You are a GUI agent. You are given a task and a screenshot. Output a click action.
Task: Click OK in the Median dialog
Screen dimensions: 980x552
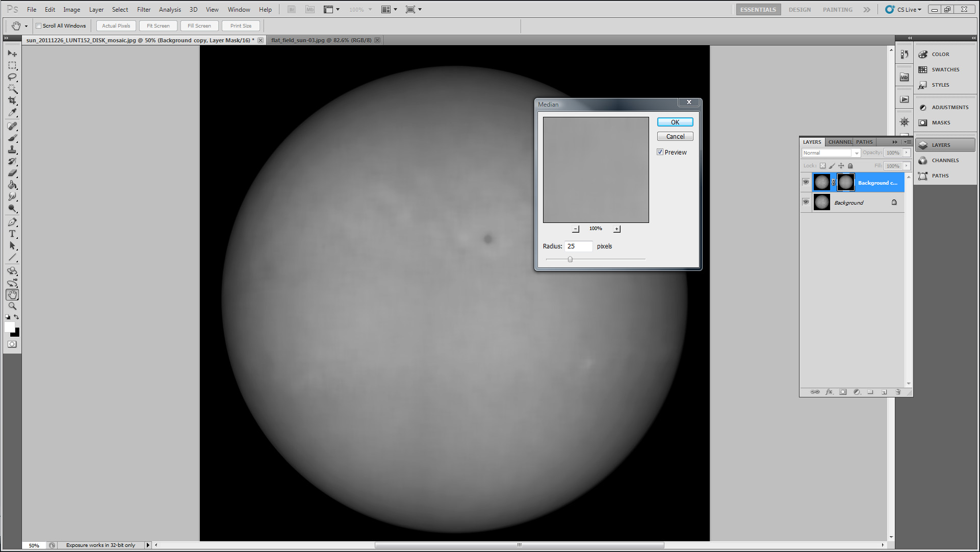[675, 122]
